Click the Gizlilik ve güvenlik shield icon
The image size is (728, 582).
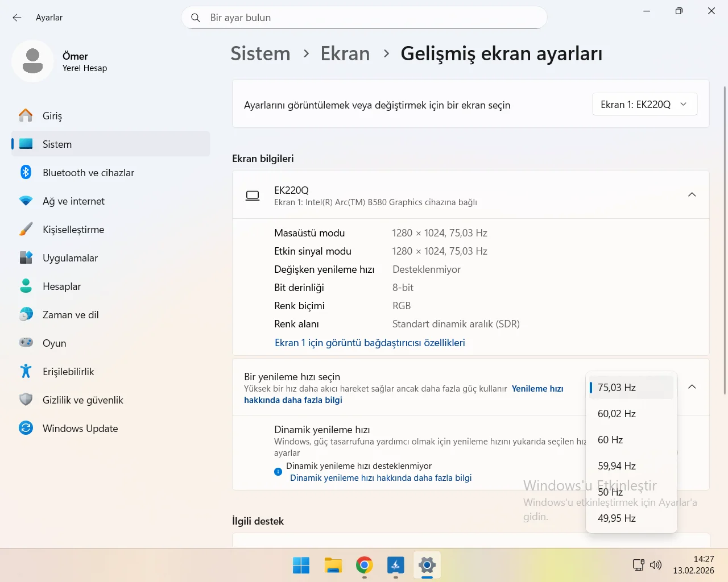click(x=26, y=400)
